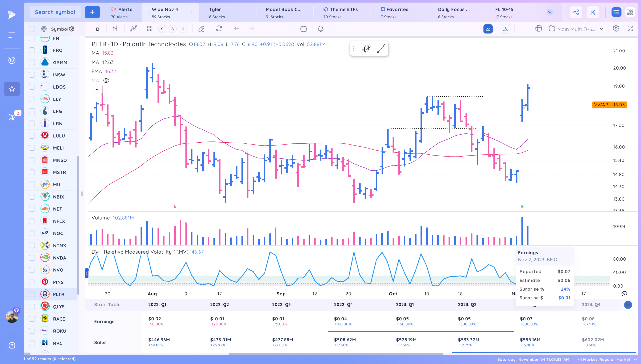Viewport: 641px width, 364px height.
Task: Select MSTR in the watchlist
Action: click(x=59, y=172)
